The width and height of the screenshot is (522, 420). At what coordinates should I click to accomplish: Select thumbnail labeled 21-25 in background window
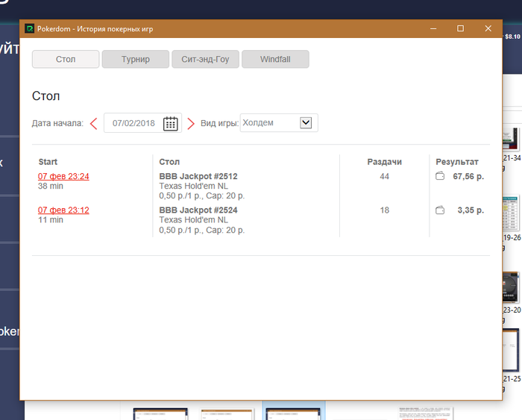[512, 350]
